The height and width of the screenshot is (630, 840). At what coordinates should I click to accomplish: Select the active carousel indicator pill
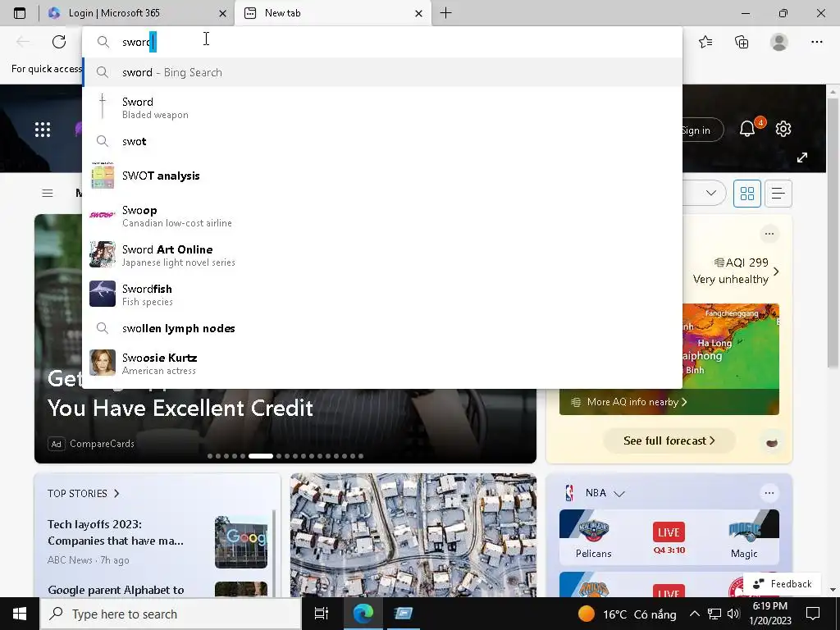(x=261, y=456)
